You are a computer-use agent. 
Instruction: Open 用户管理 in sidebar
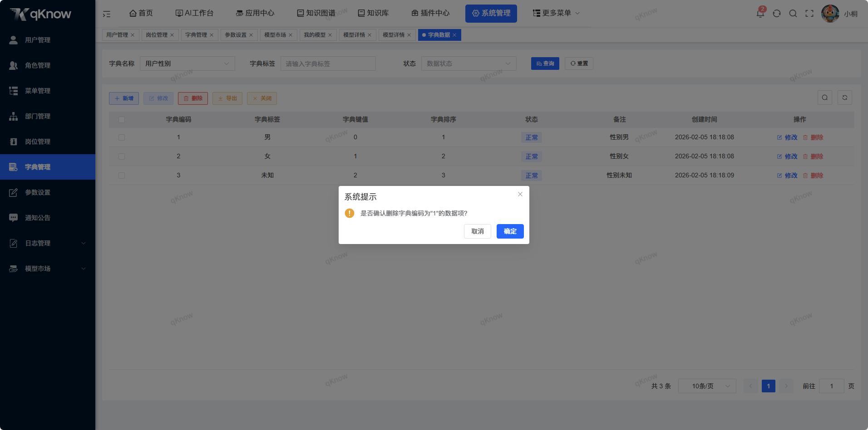click(48, 40)
